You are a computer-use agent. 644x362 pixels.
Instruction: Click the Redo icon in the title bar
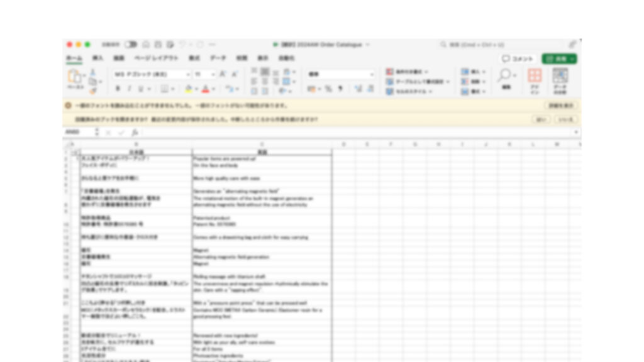click(x=200, y=45)
